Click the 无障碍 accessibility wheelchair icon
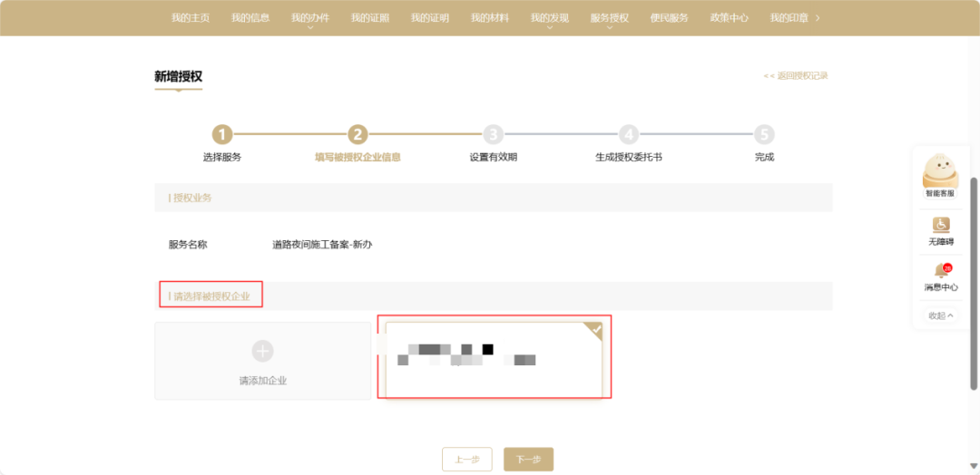980x475 pixels. pyautogui.click(x=940, y=225)
